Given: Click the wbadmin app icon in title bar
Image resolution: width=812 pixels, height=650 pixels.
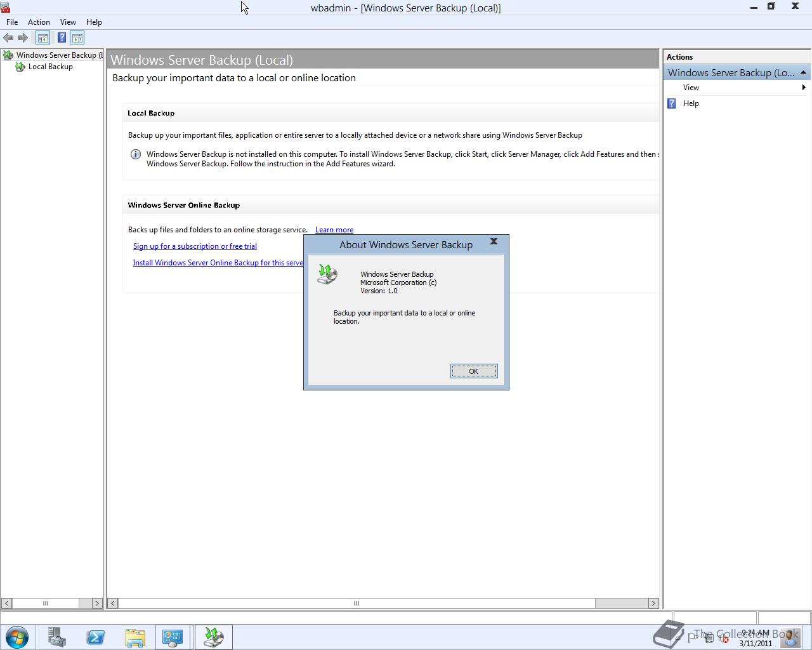Looking at the screenshot, I should point(5,8).
